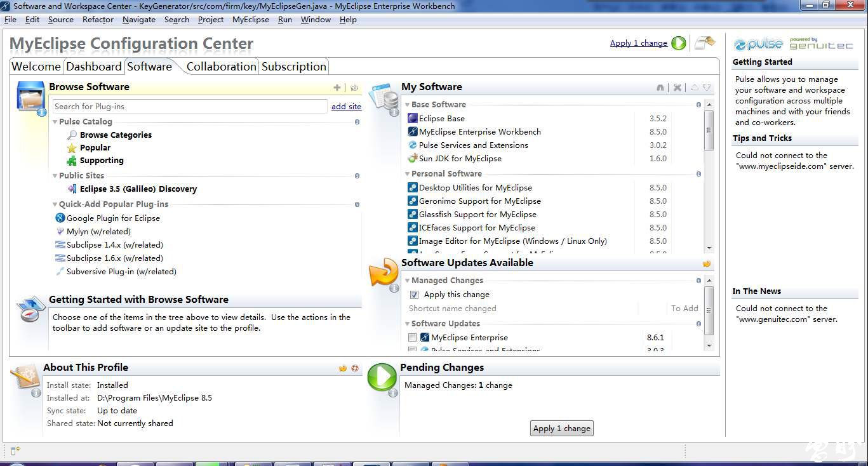Open the MyEclipse menu
This screenshot has height=466, width=868.
251,20
